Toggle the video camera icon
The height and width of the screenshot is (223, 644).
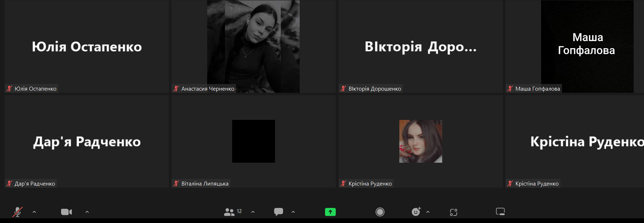tap(66, 212)
